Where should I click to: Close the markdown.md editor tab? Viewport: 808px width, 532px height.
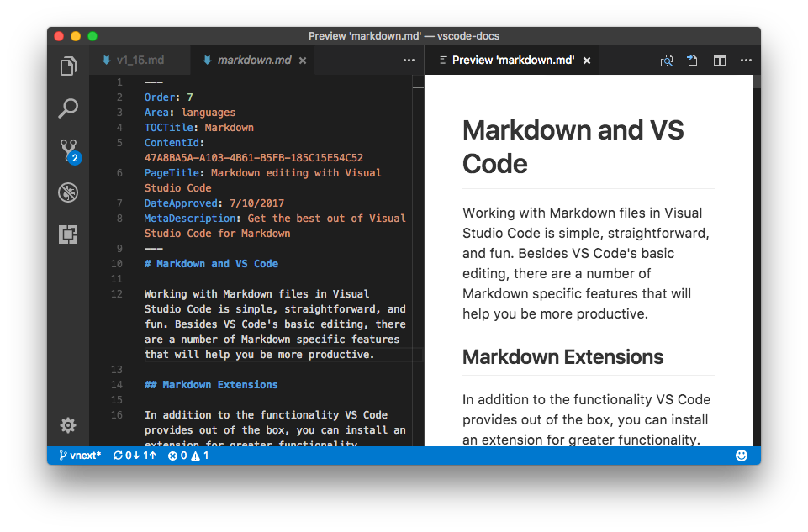[x=303, y=60]
